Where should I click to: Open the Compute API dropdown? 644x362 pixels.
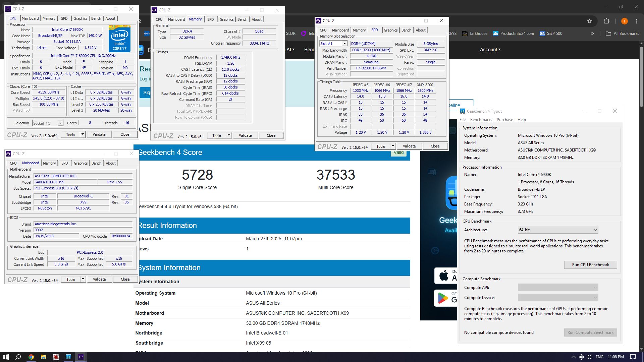coord(558,288)
